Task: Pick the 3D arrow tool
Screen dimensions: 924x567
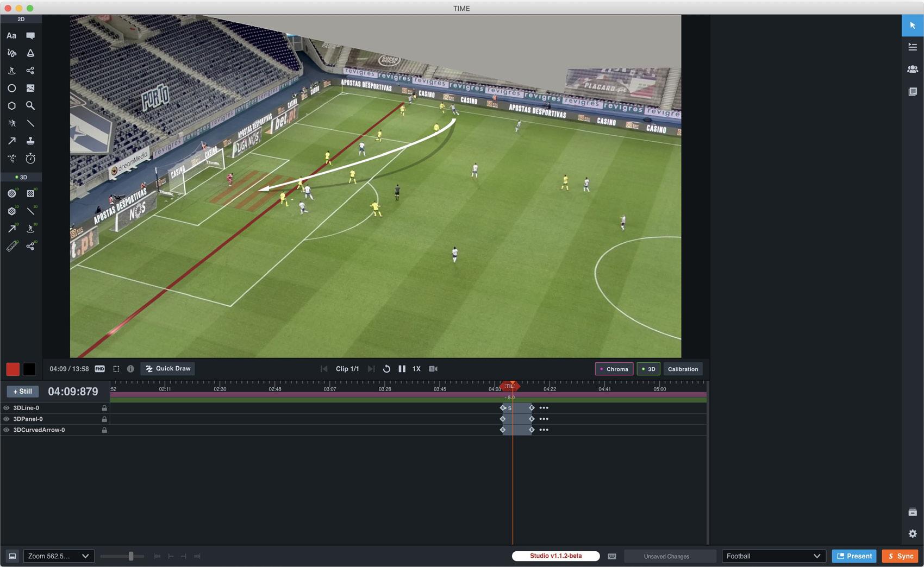Action: [x=12, y=229]
